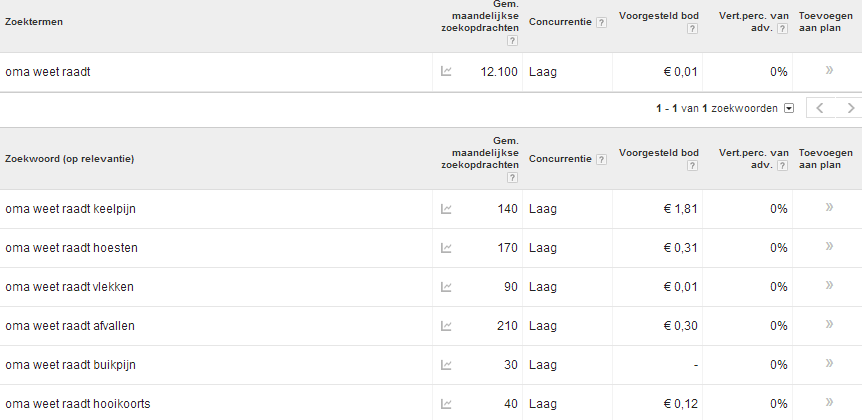The width and height of the screenshot is (862, 420).
Task: Open help icon next to top Concurrentie header
Action: coord(601,23)
